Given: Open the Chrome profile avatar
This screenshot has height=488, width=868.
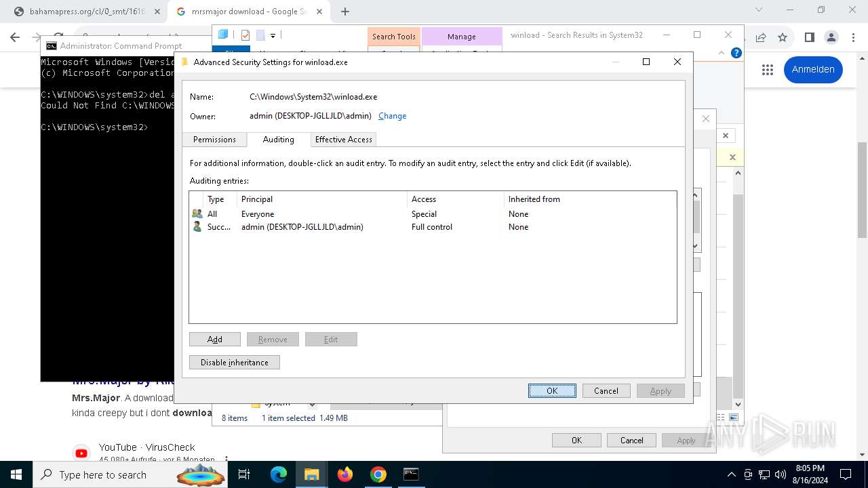Looking at the screenshot, I should tap(831, 38).
